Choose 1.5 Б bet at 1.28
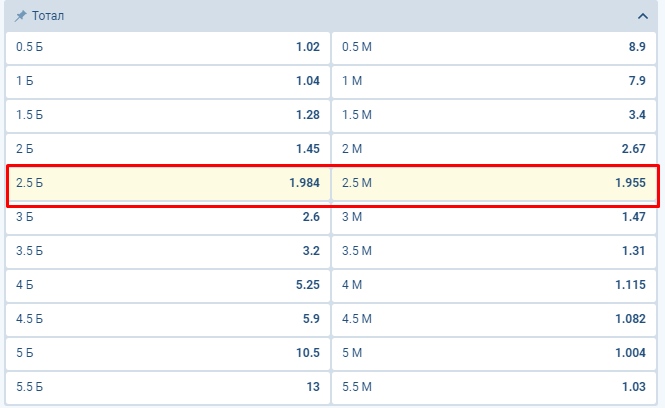The height and width of the screenshot is (408, 665). (x=167, y=115)
